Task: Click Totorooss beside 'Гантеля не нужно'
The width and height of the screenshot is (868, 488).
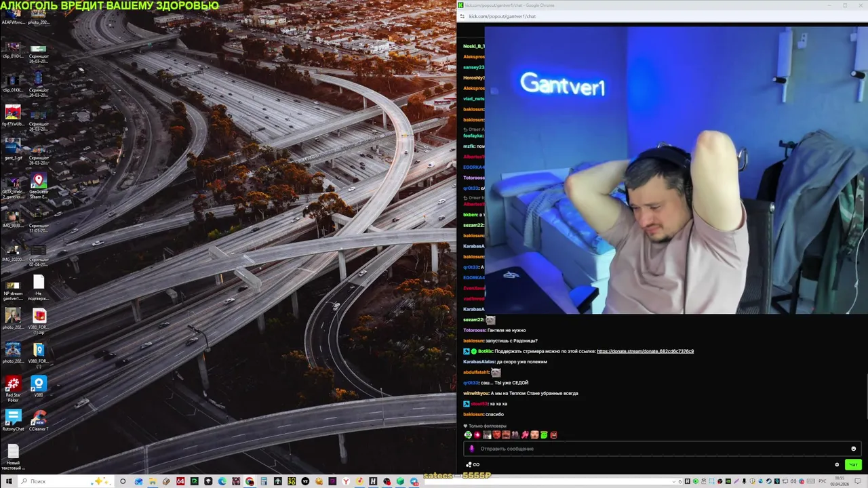Action: pyautogui.click(x=475, y=330)
